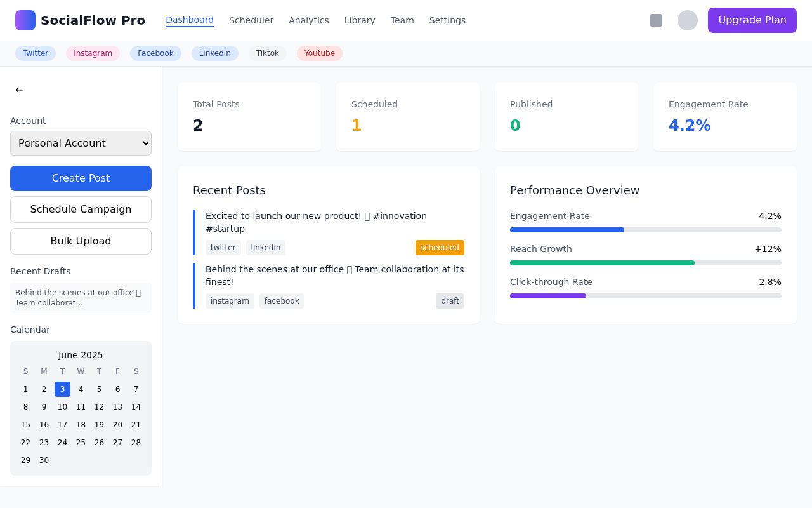Toggle the Twitter platform filter
812x508 pixels.
tap(35, 53)
